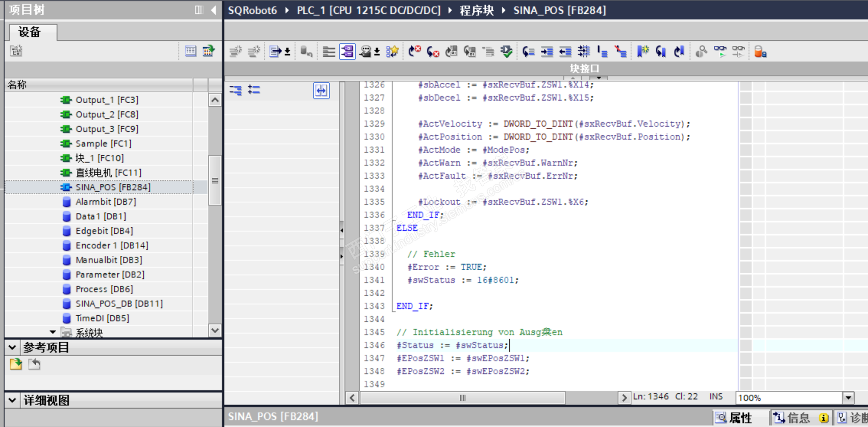Screen dimensions: 868x427
Task: Select the 设备 tab in project tree
Action: tap(30, 32)
